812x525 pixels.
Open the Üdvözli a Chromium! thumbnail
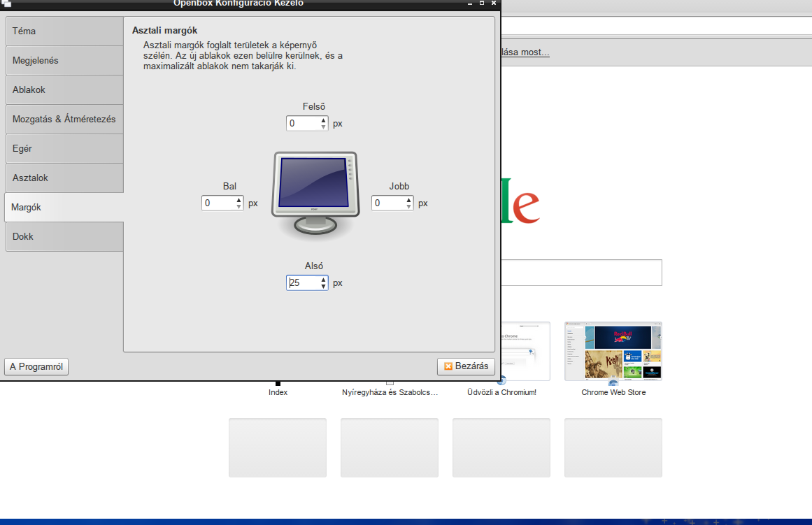click(526, 351)
